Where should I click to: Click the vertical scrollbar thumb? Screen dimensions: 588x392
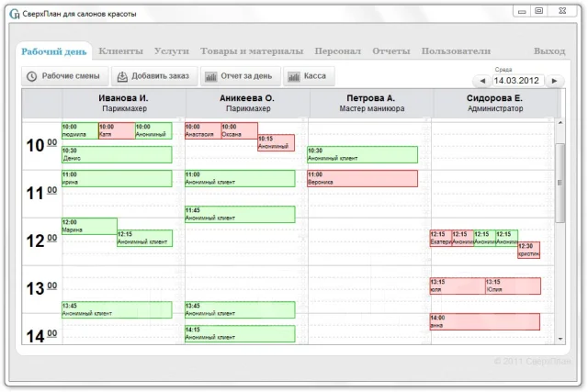[560, 183]
